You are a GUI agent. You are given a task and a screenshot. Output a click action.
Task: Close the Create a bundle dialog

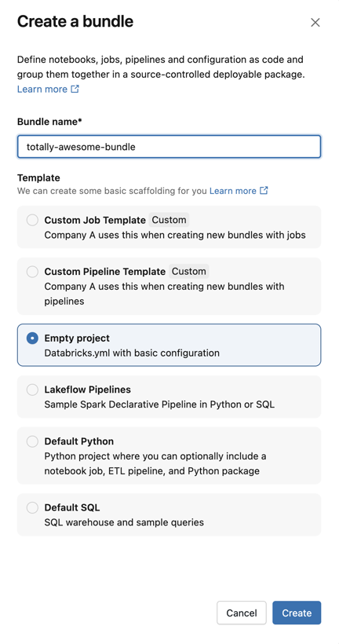(x=315, y=22)
